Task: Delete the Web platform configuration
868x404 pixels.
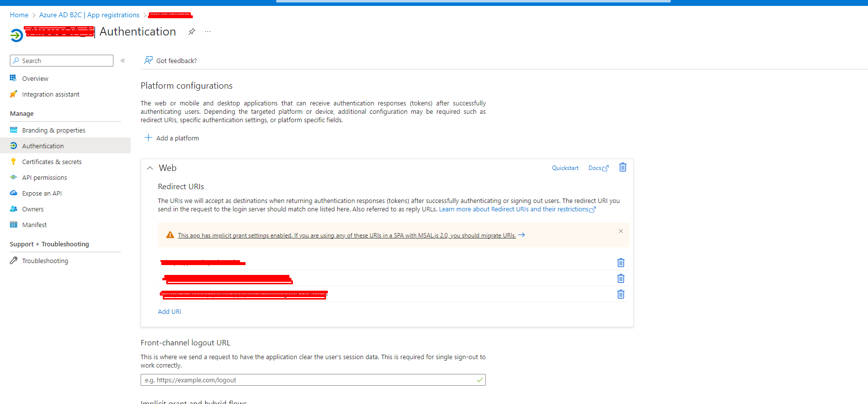Action: tap(623, 168)
